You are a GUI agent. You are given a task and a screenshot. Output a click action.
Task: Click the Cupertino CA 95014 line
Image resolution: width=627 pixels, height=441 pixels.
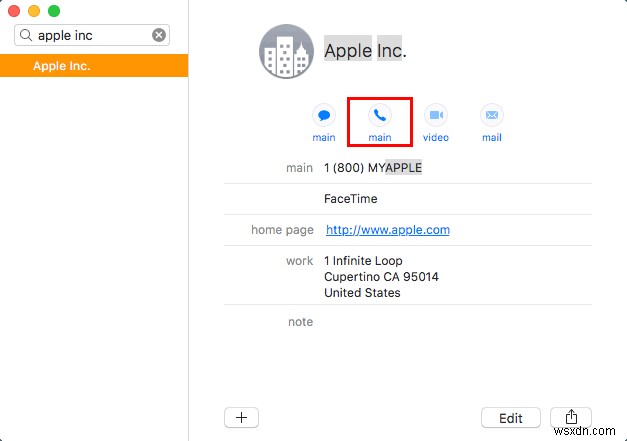(381, 277)
